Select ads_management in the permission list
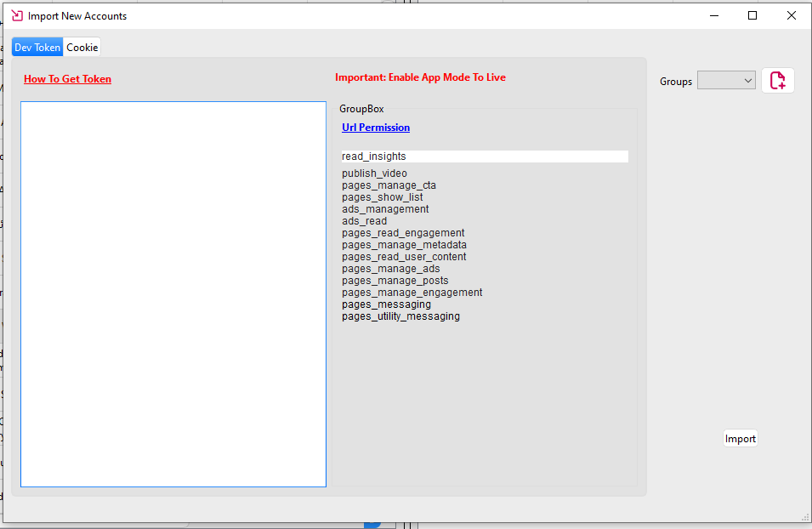 click(385, 209)
